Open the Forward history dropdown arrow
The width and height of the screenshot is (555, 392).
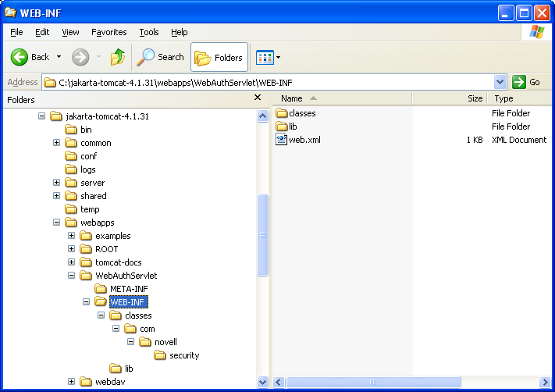pyautogui.click(x=99, y=57)
